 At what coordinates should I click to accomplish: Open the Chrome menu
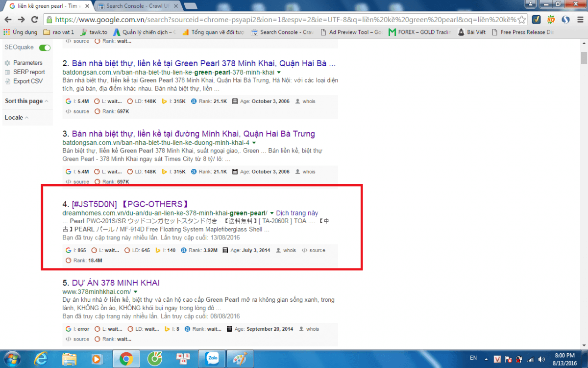tap(581, 20)
